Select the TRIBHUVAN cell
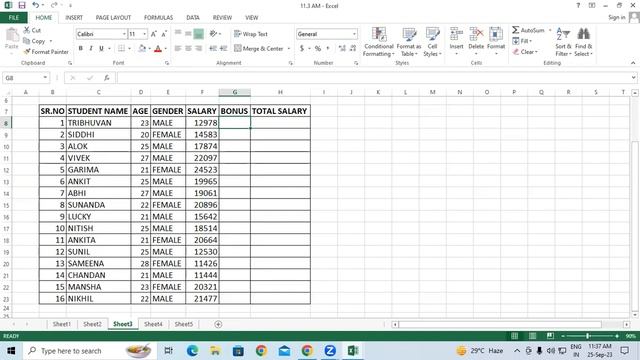The image size is (640, 360). (98, 123)
